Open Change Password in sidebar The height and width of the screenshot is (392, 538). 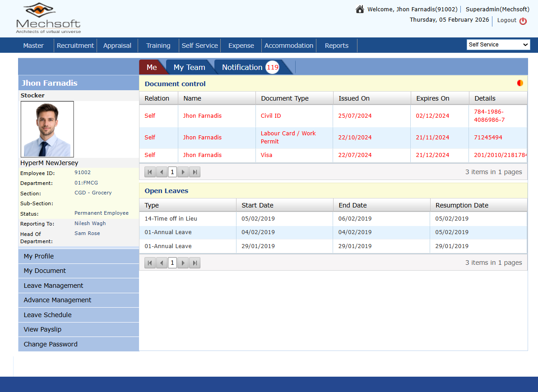click(x=79, y=344)
